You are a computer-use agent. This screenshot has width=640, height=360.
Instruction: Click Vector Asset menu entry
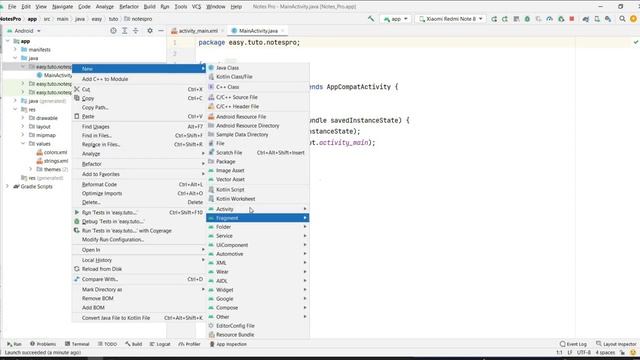coord(258,179)
